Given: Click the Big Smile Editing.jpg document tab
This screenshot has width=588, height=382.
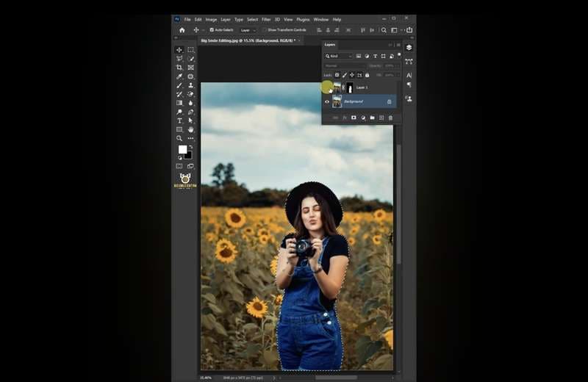Looking at the screenshot, I should click(250, 40).
